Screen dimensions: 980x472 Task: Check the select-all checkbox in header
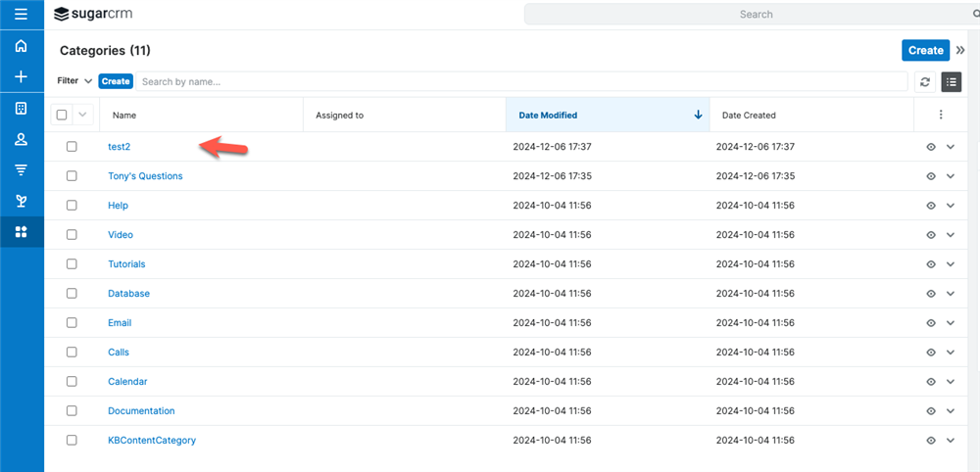(62, 115)
